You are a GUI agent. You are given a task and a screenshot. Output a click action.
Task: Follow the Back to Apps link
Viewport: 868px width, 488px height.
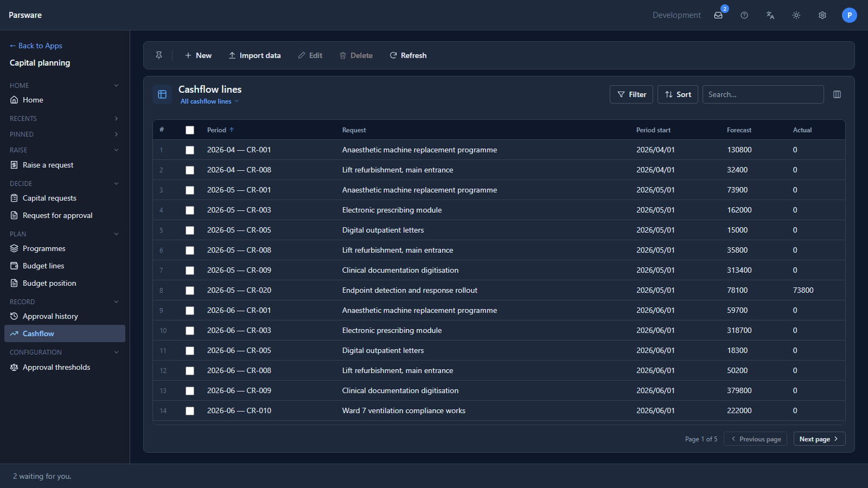click(36, 46)
